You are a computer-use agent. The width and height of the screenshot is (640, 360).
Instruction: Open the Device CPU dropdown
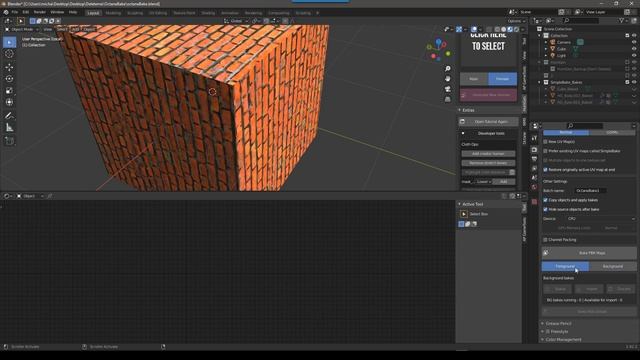click(x=601, y=219)
